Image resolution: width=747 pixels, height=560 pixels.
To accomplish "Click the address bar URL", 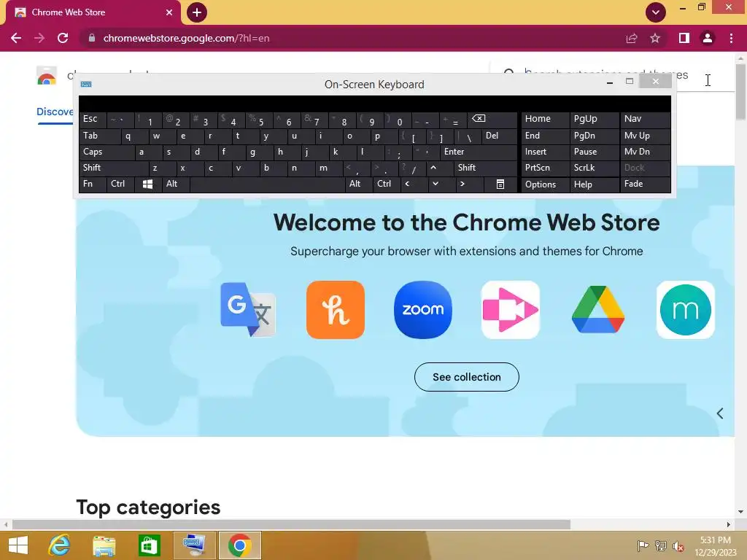I will click(186, 38).
